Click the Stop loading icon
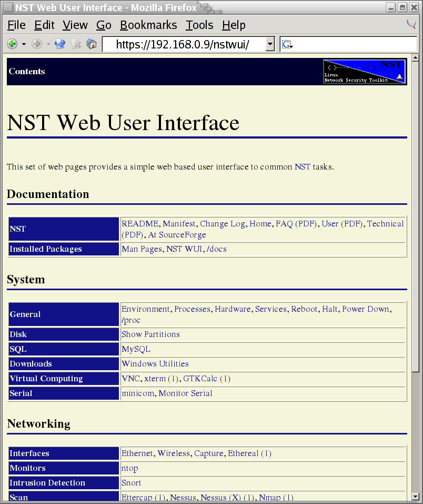This screenshot has height=504, width=423. 76,44
